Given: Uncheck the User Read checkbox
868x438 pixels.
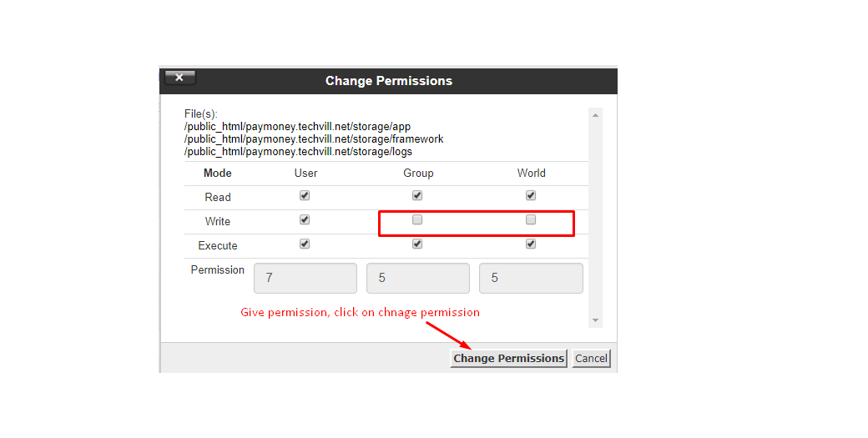Looking at the screenshot, I should pyautogui.click(x=305, y=196).
